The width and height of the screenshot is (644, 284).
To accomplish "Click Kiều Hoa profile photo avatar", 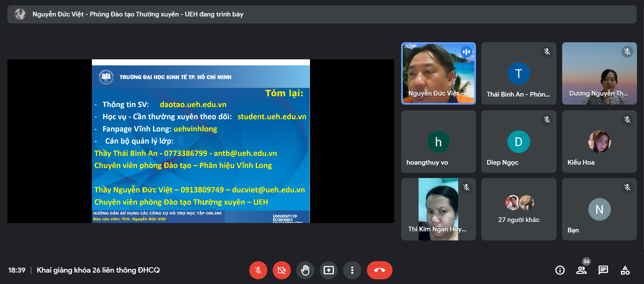I will (599, 141).
